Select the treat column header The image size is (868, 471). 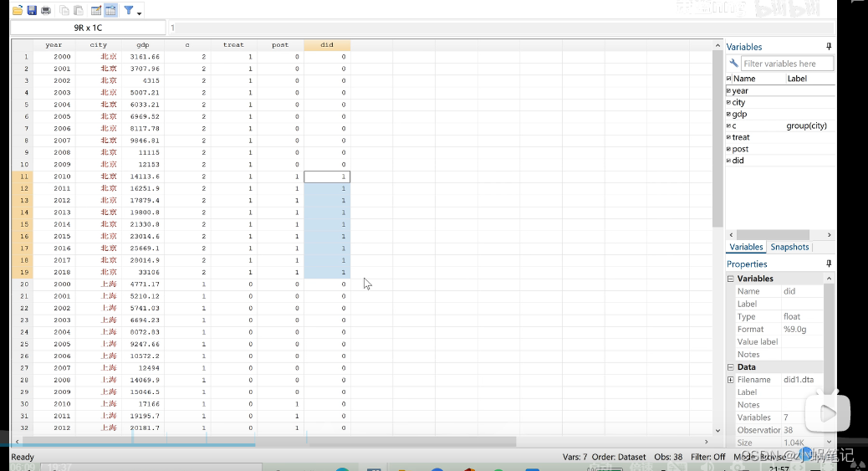(x=233, y=45)
